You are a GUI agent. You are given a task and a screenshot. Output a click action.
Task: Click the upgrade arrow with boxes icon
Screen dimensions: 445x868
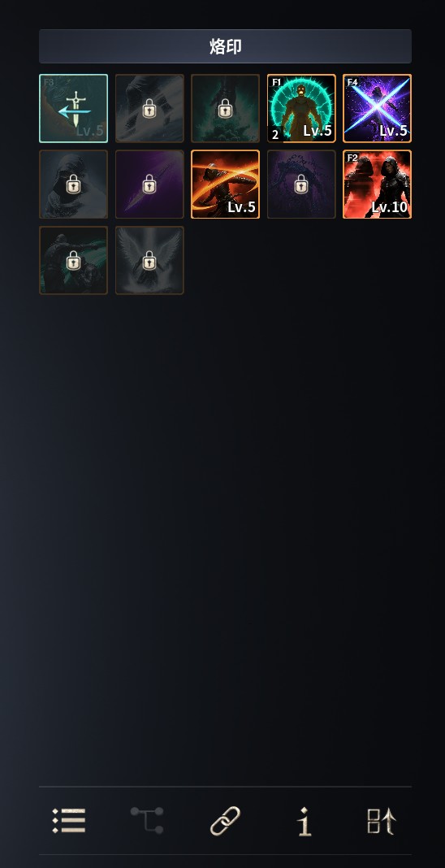point(382,821)
